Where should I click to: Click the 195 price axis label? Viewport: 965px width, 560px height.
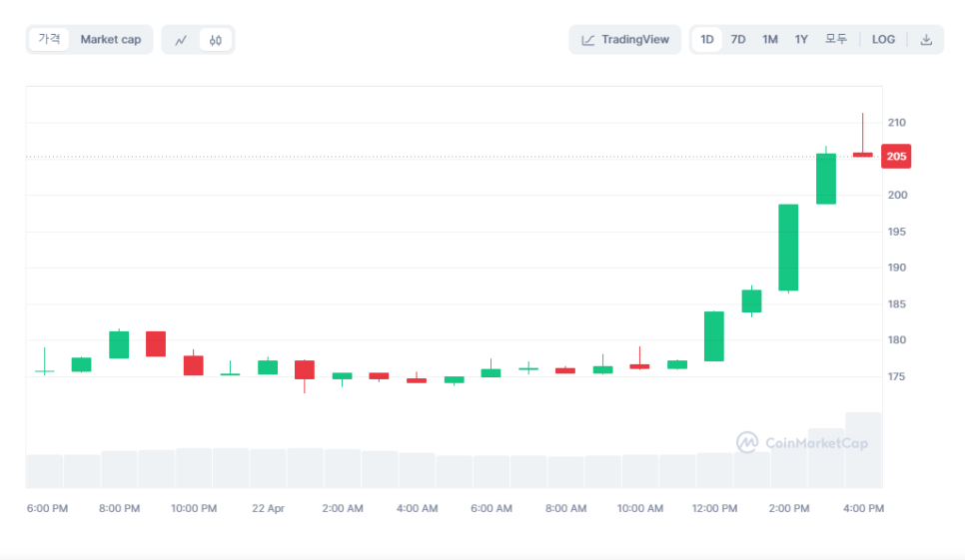tap(897, 232)
